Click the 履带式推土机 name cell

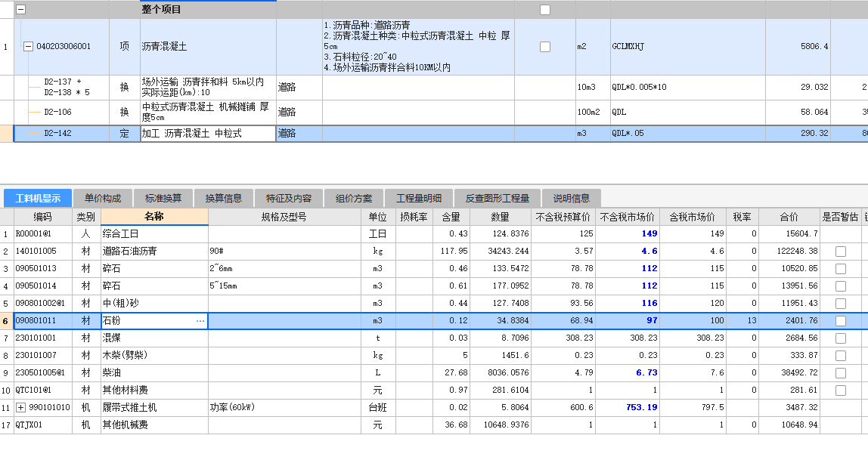pos(154,407)
